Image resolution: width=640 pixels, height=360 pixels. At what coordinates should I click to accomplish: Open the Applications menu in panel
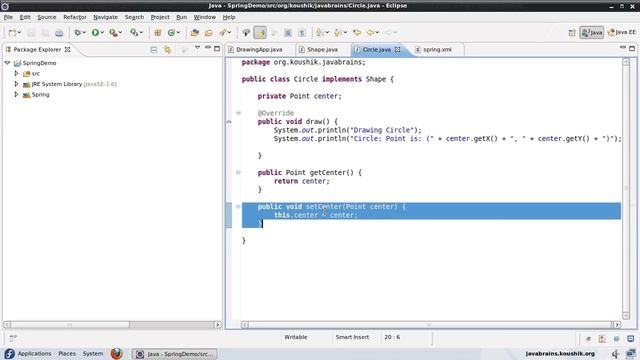point(34,353)
